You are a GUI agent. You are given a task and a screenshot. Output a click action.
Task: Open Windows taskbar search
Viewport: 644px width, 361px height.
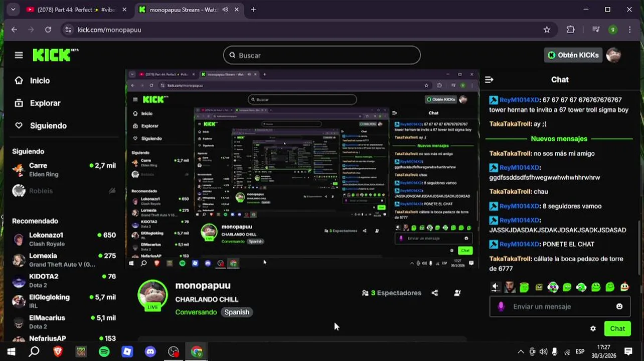34,352
